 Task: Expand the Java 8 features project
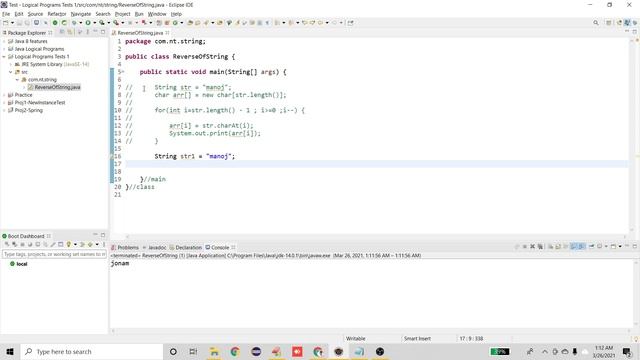4,41
